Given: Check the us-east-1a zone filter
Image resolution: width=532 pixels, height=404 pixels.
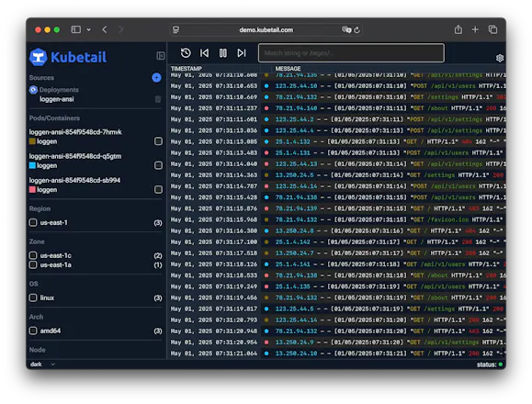Looking at the screenshot, I should pyautogui.click(x=33, y=264).
